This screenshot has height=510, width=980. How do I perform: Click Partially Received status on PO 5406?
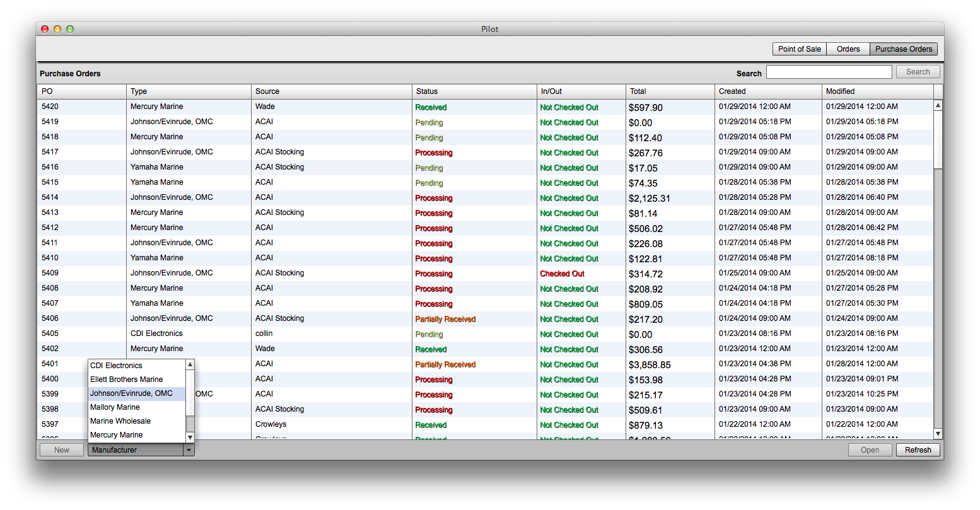coord(445,319)
